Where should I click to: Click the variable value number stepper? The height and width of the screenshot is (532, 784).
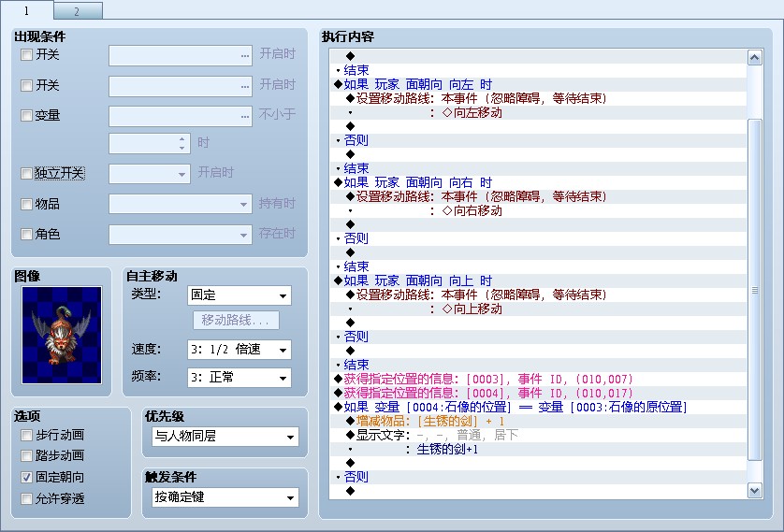(182, 143)
